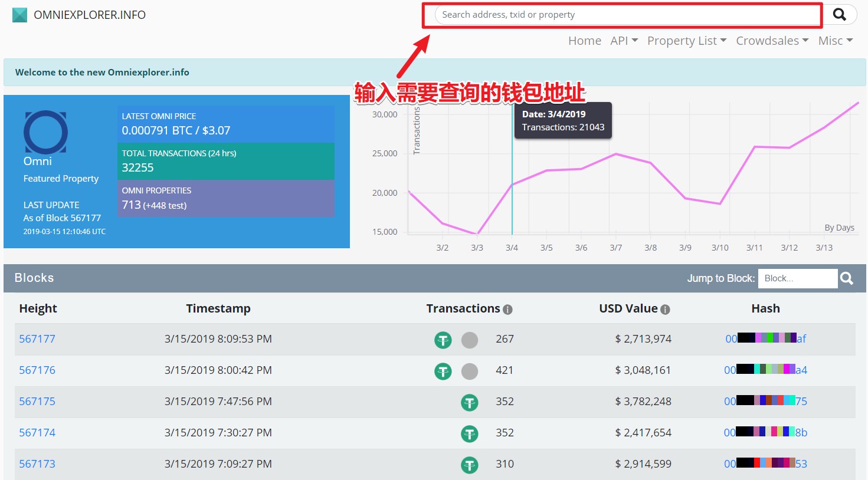Open the block hash ending in 53

tap(765, 463)
